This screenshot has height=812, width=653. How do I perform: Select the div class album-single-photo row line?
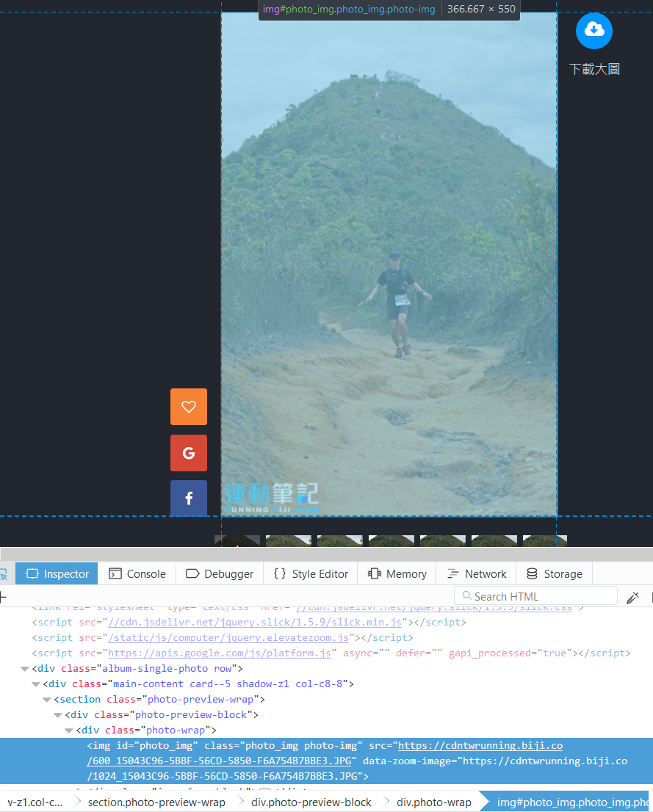pos(137,669)
